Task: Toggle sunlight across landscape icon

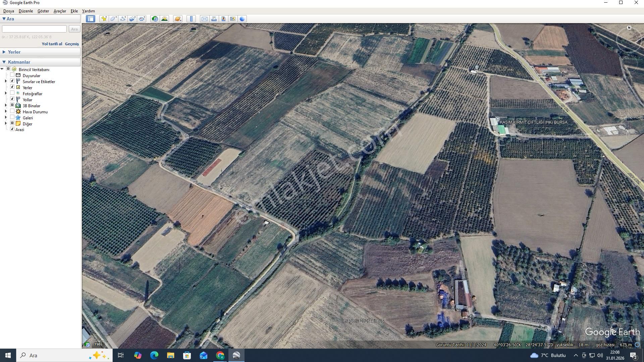Action: (x=164, y=19)
